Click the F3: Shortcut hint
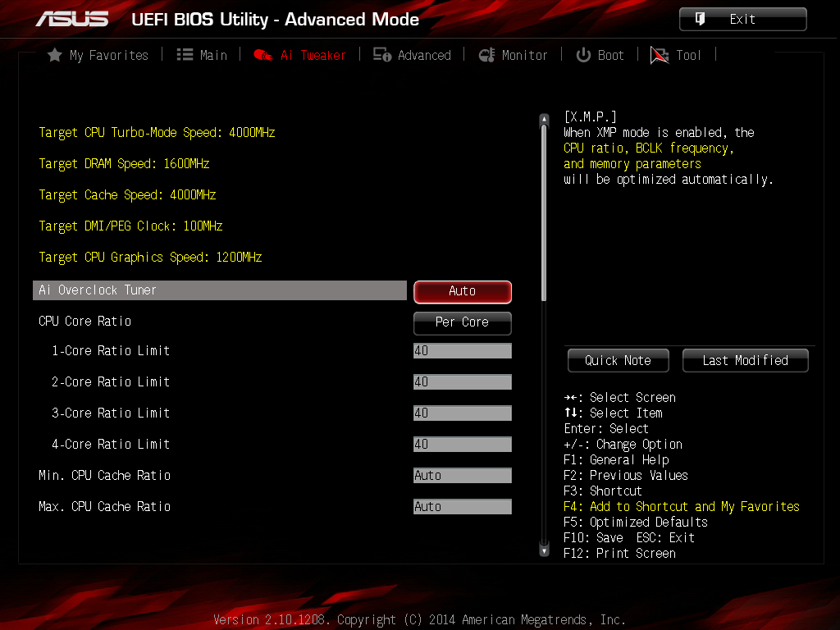This screenshot has width=840, height=630. point(603,491)
